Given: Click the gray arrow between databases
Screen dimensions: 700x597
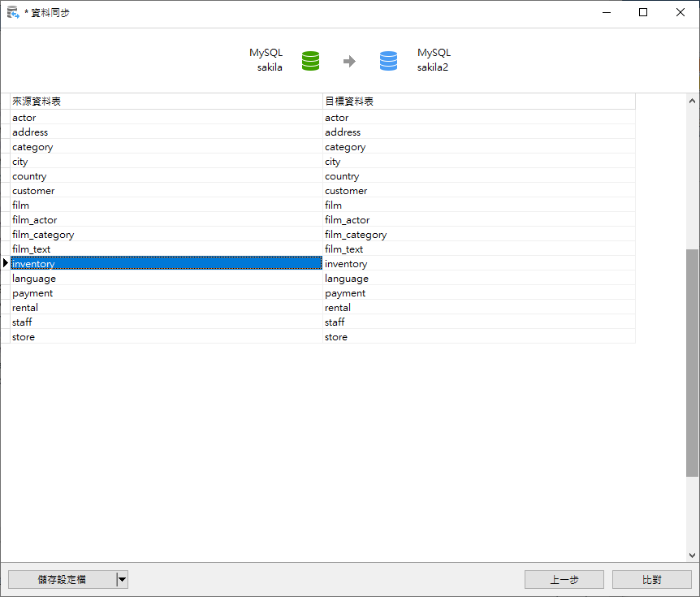Looking at the screenshot, I should tap(349, 61).
